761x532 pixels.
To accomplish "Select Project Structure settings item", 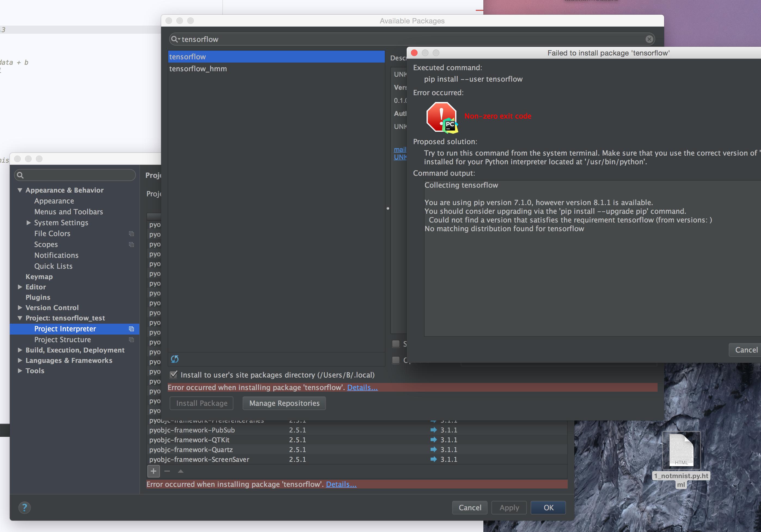I will 62,339.
